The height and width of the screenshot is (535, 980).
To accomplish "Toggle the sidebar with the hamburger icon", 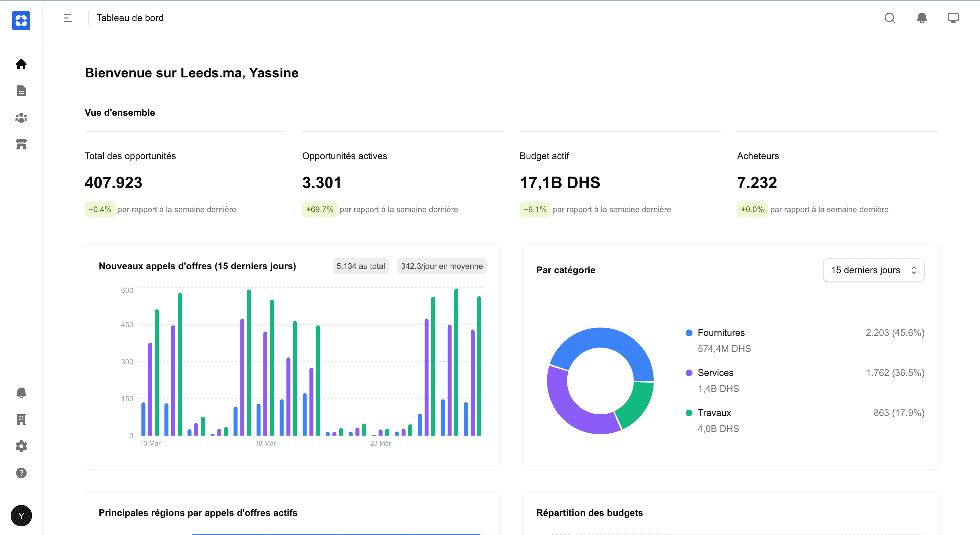I will pyautogui.click(x=67, y=18).
